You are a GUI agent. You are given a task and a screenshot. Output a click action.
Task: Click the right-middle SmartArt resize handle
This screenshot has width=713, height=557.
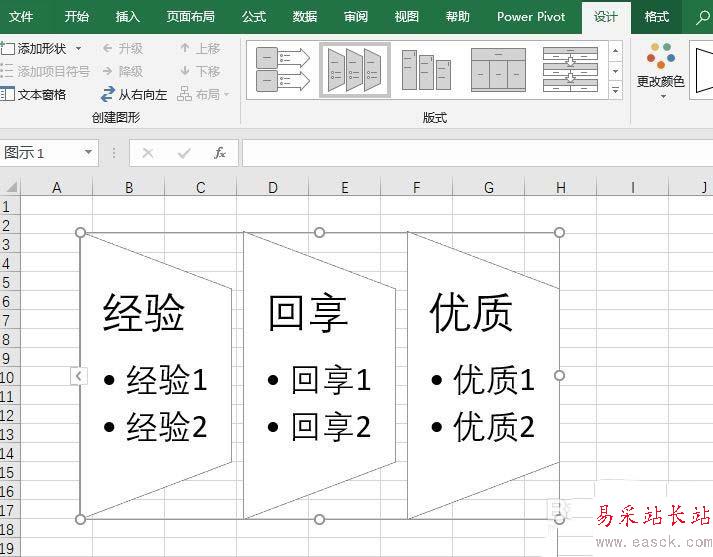click(x=559, y=376)
